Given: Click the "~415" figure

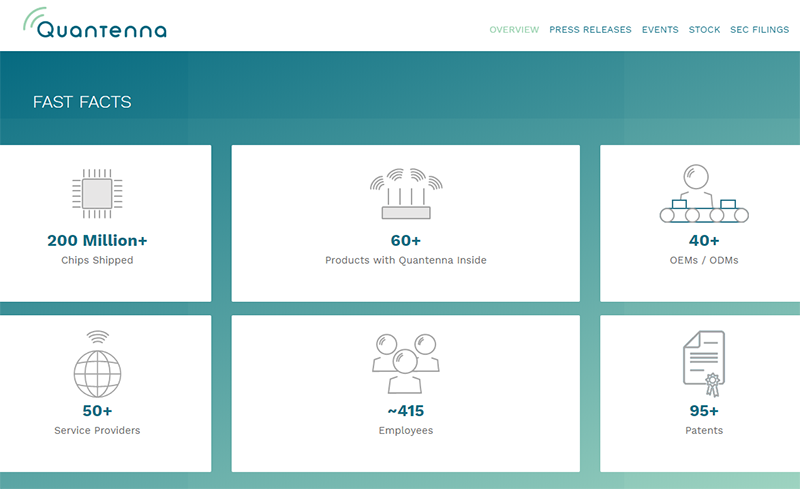Looking at the screenshot, I should (406, 411).
